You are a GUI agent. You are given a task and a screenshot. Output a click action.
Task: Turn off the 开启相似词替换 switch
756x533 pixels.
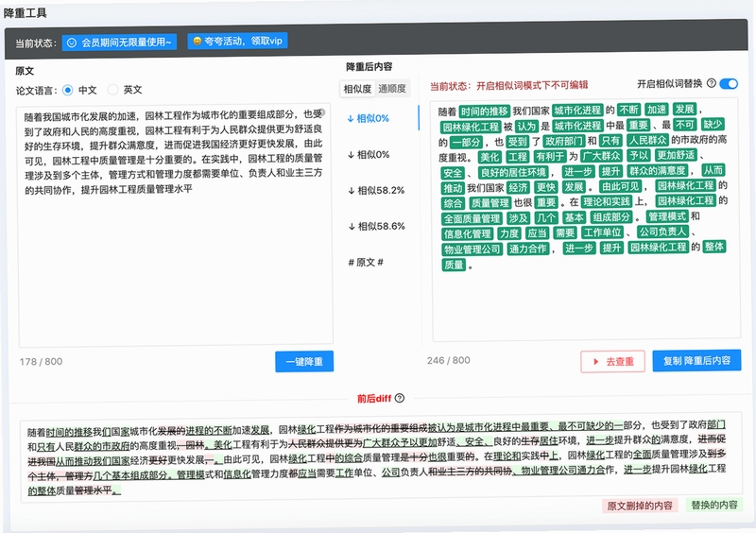pyautogui.click(x=729, y=84)
